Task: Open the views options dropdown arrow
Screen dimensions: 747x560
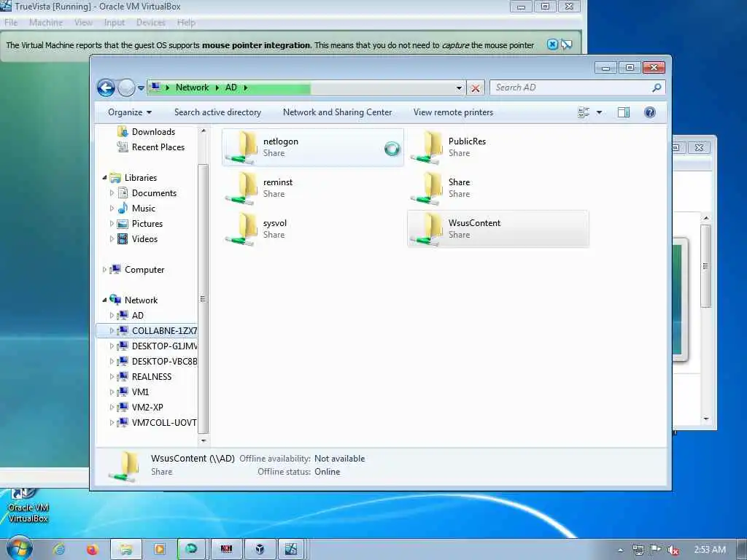Action: coord(600,112)
